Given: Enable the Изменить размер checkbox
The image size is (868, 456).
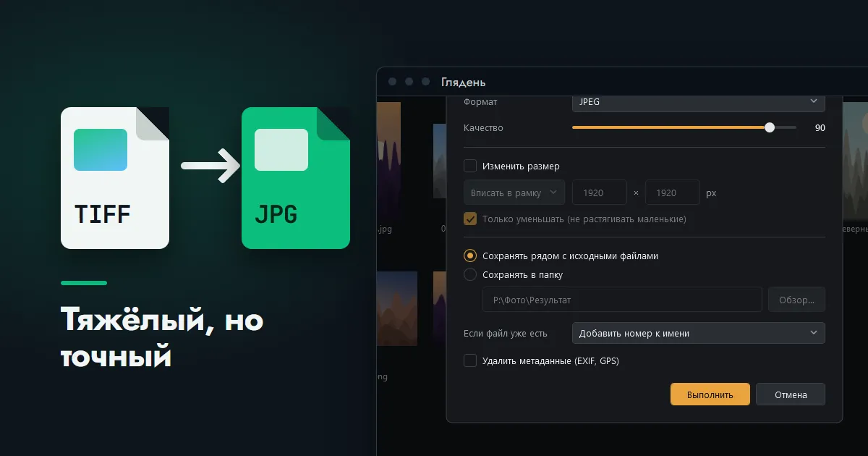Looking at the screenshot, I should [470, 166].
